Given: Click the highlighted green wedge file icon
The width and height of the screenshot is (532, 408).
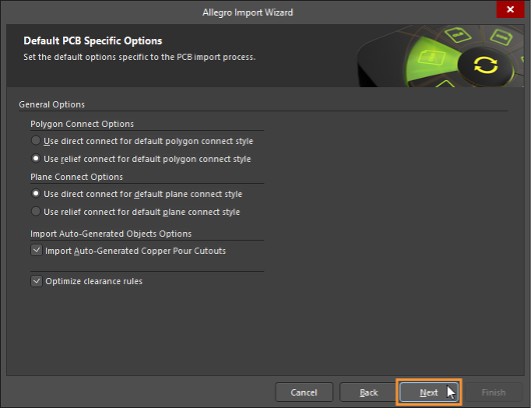Looking at the screenshot, I should (431, 57).
